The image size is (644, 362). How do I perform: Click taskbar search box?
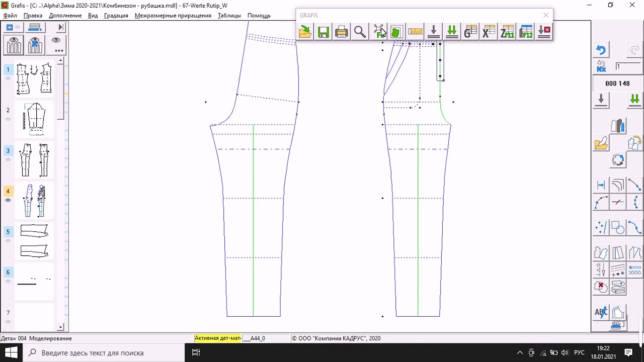105,352
